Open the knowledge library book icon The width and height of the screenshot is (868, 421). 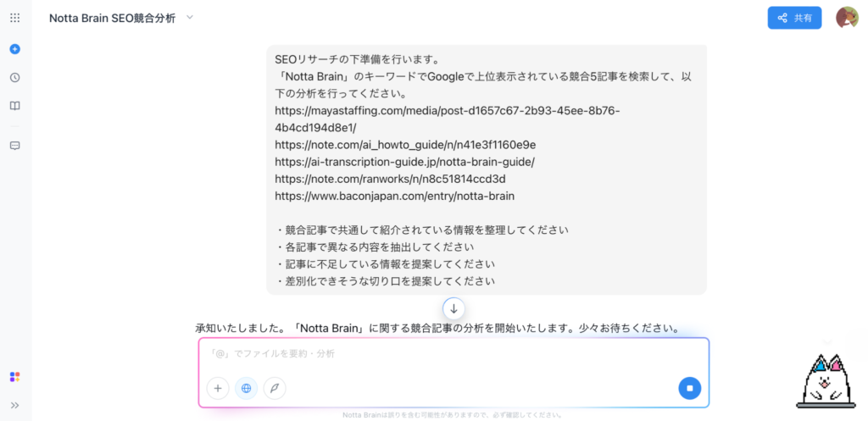[15, 106]
